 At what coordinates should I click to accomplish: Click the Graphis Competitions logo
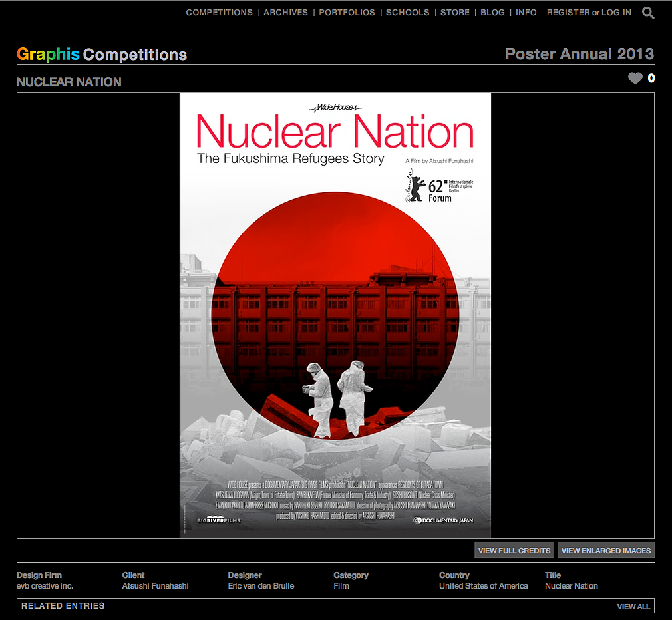[102, 54]
